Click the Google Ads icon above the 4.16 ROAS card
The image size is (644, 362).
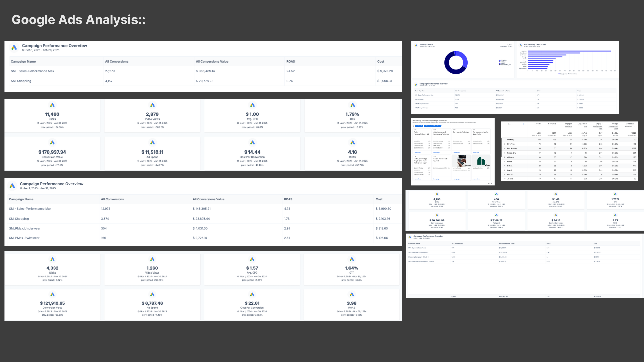352,143
